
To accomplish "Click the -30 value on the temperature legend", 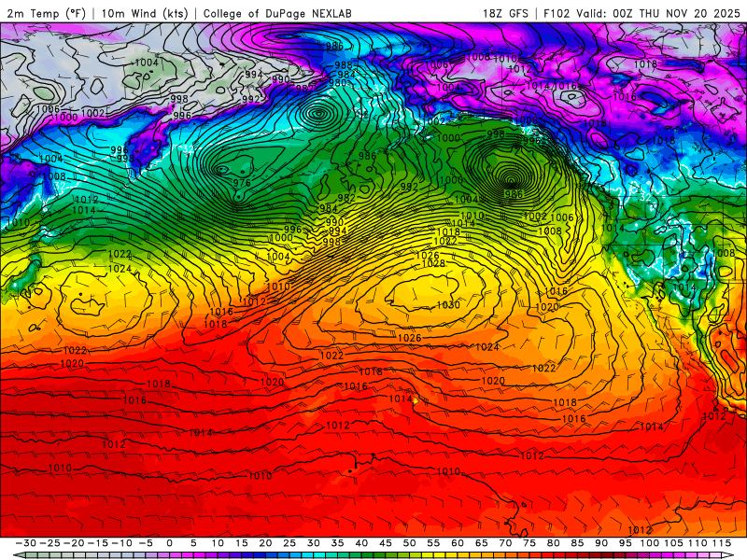I will (x=26, y=543).
